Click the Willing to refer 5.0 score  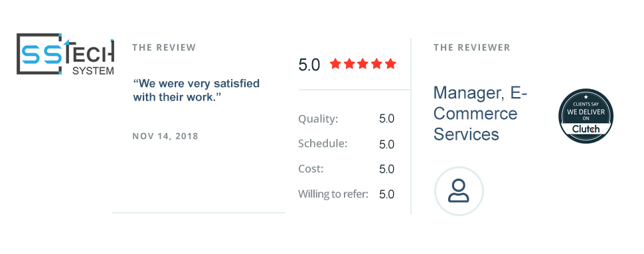[x=386, y=194]
